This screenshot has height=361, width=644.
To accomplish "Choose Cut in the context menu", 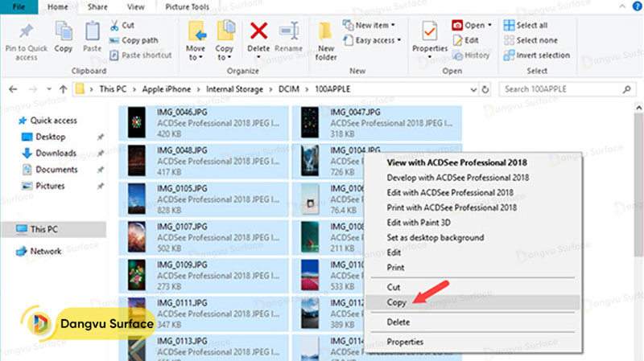I will coord(473,288).
